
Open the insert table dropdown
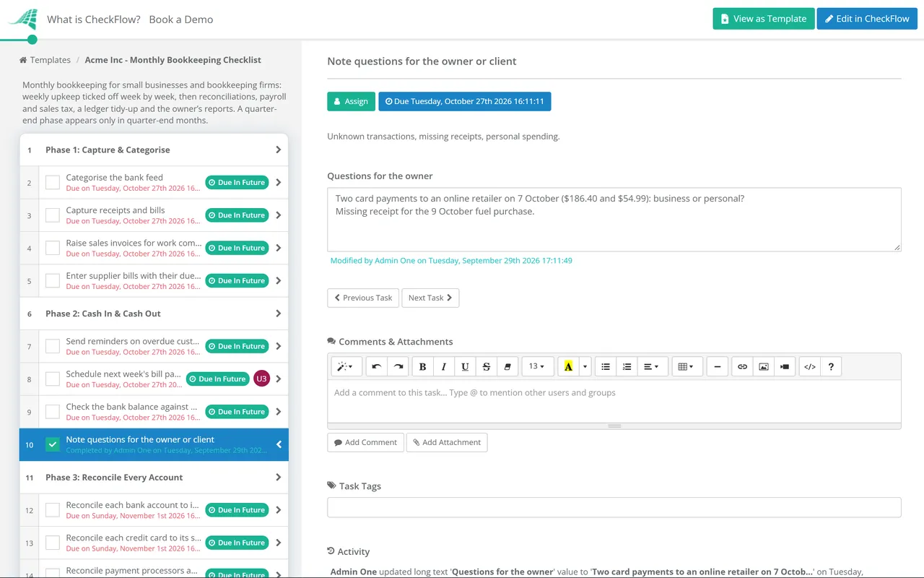tap(686, 367)
